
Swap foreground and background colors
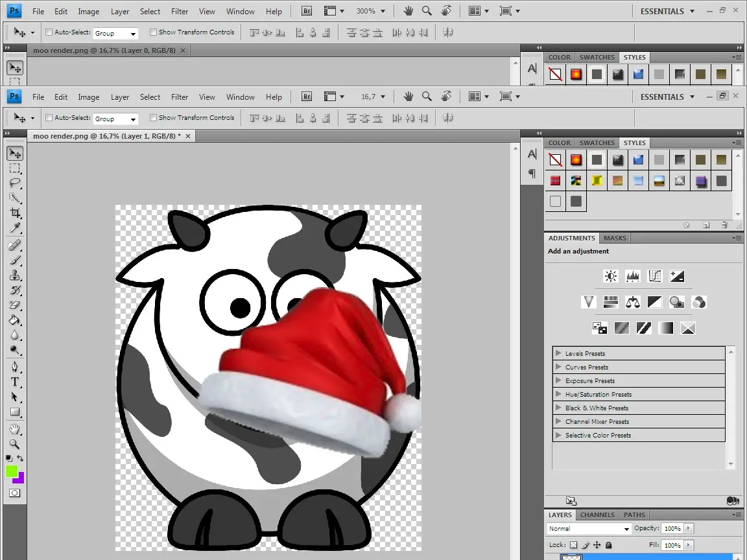pyautogui.click(x=20, y=458)
